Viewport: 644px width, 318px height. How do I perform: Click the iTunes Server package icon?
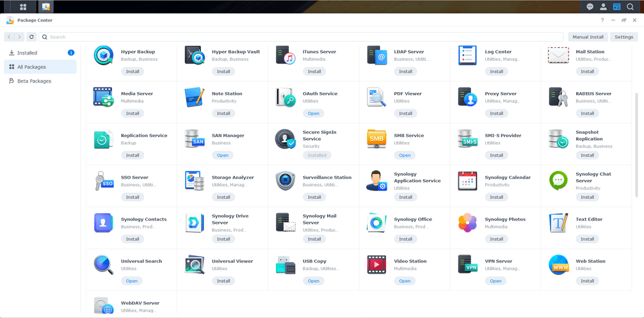[286, 56]
